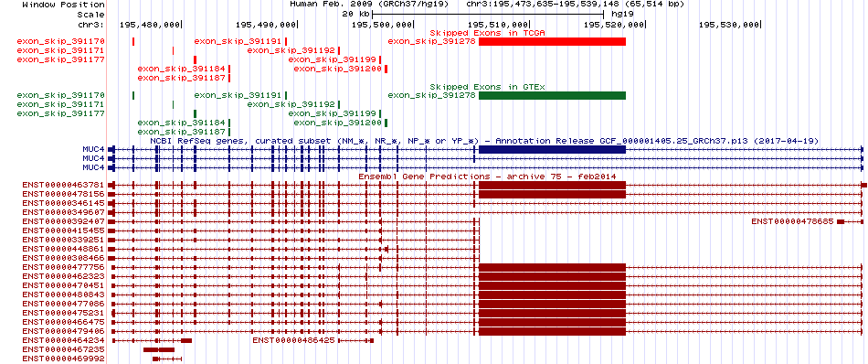Click green exon_skip_391192 label
This screenshot has height=364, width=868.
(291, 104)
